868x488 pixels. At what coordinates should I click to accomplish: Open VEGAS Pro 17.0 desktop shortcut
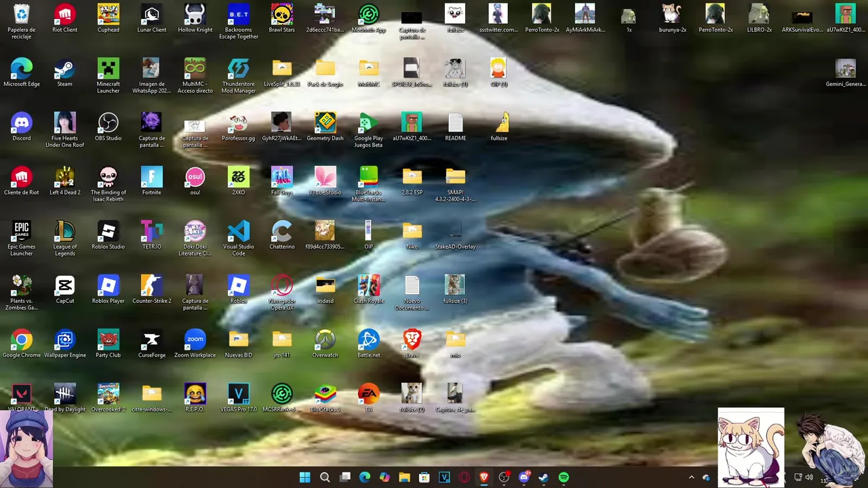239,398
